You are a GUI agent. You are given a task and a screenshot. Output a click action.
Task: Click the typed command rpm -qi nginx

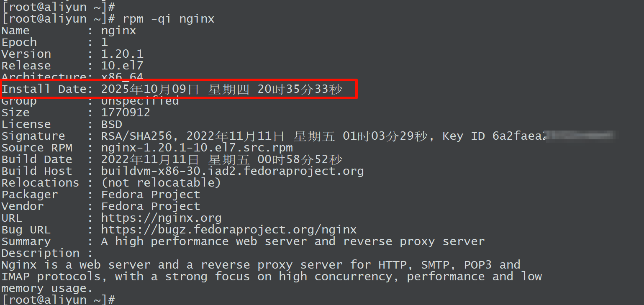168,19
